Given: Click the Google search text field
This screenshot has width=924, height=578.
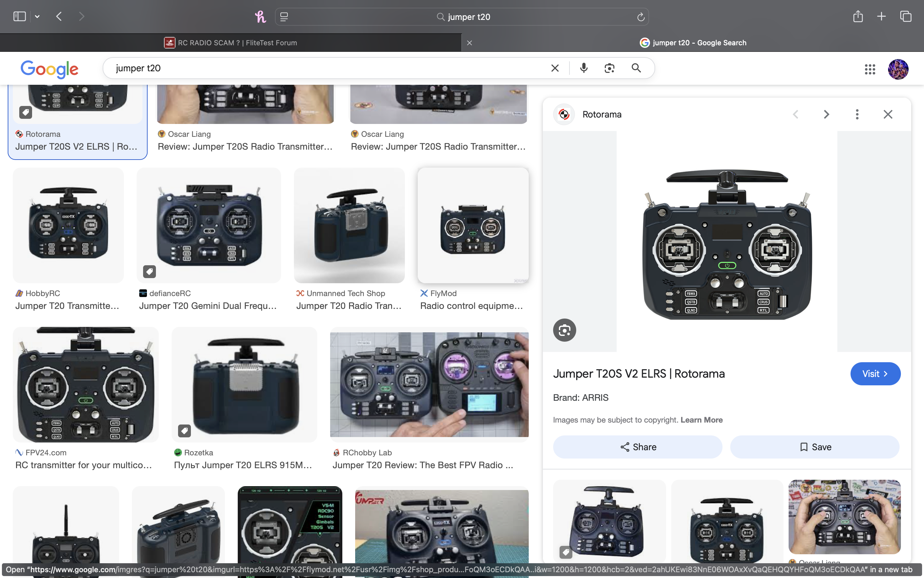Looking at the screenshot, I should (328, 68).
